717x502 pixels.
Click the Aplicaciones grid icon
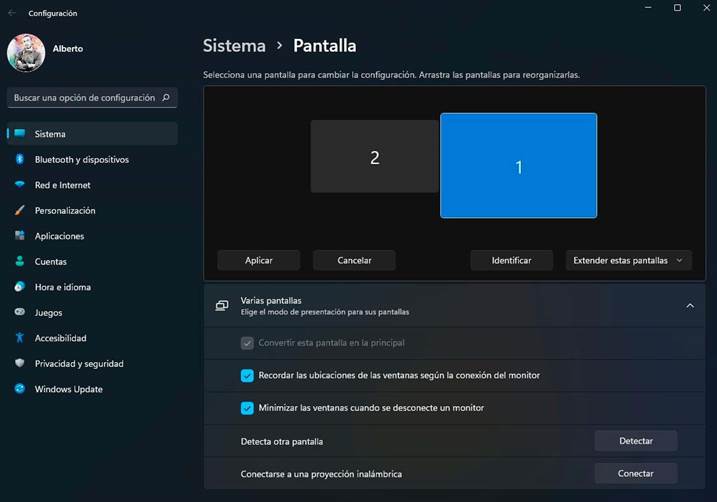(20, 235)
